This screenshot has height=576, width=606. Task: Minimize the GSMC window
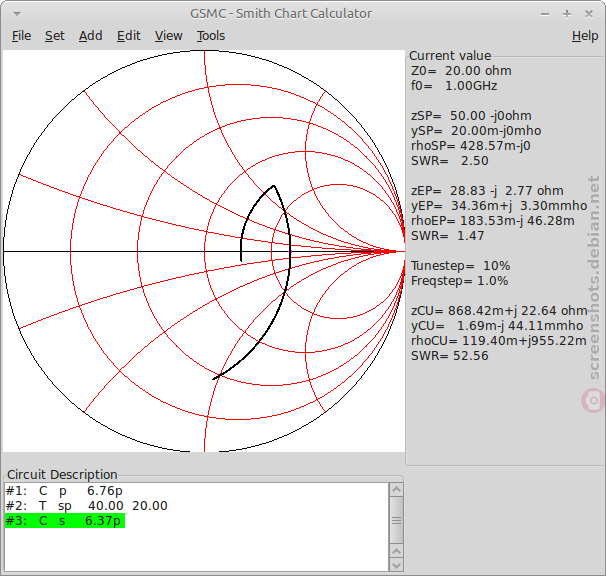[x=545, y=14]
